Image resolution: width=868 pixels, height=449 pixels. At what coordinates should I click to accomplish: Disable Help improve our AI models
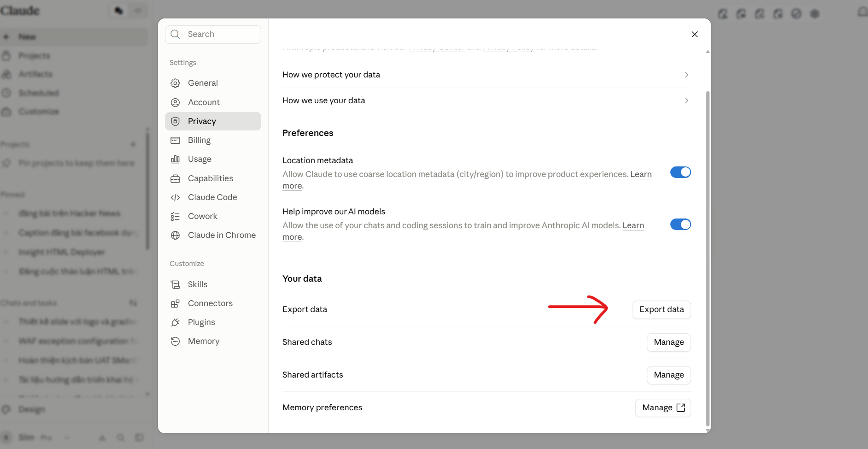pos(680,224)
